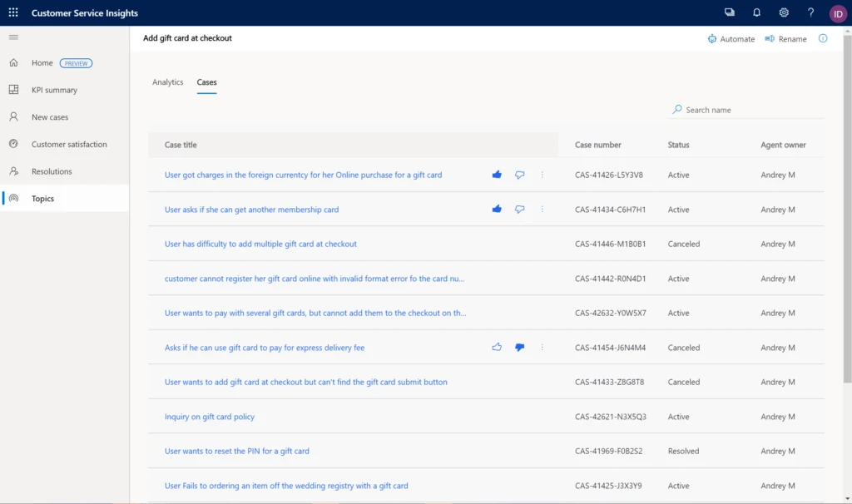This screenshot has height=504, width=852.
Task: Click the screen share icon in top bar
Action: point(730,12)
